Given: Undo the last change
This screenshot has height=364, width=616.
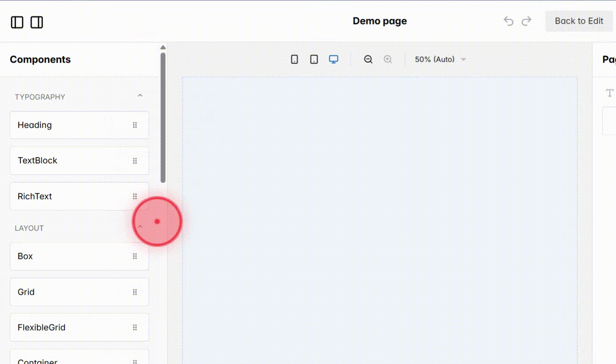Looking at the screenshot, I should click(508, 21).
